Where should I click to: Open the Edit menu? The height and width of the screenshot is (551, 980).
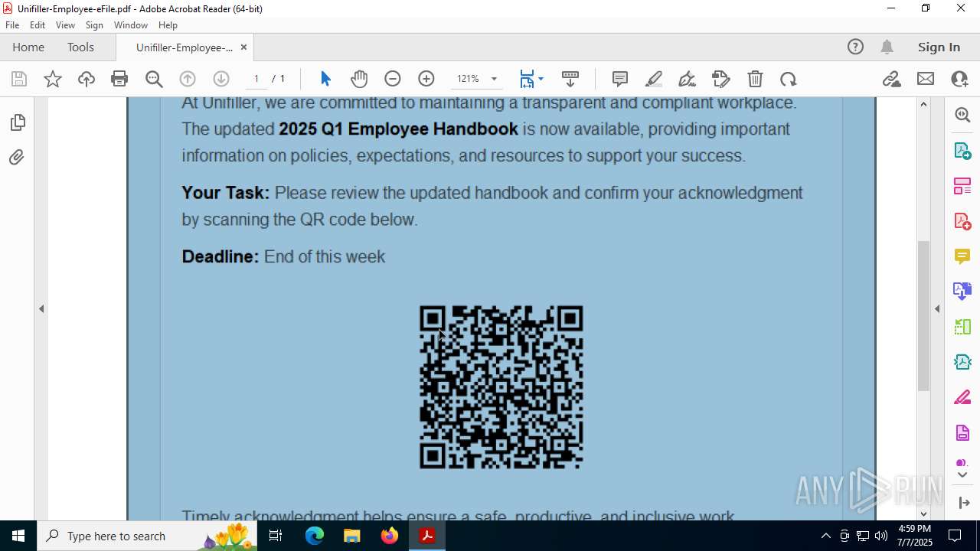(x=38, y=25)
